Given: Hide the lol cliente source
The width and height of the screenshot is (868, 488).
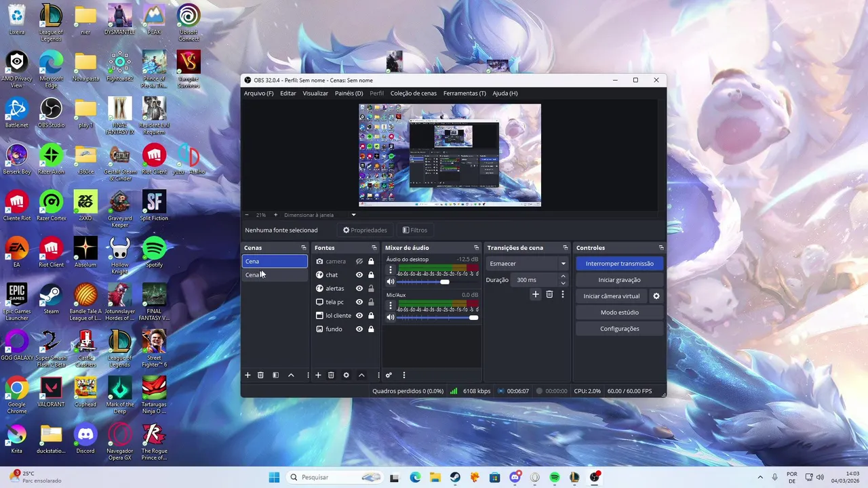Looking at the screenshot, I should pyautogui.click(x=359, y=316).
